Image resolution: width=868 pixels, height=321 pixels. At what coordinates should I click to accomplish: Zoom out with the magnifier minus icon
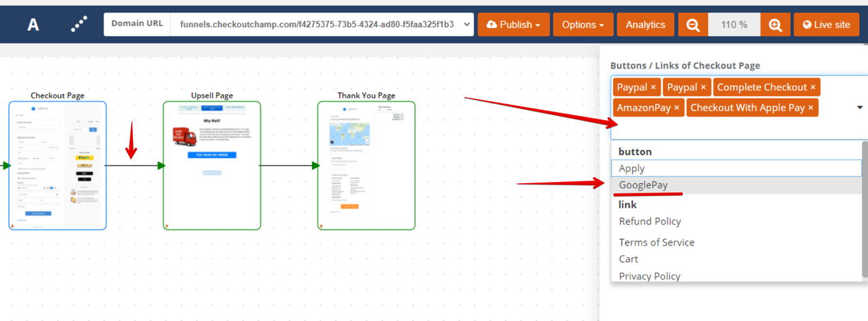pos(693,25)
